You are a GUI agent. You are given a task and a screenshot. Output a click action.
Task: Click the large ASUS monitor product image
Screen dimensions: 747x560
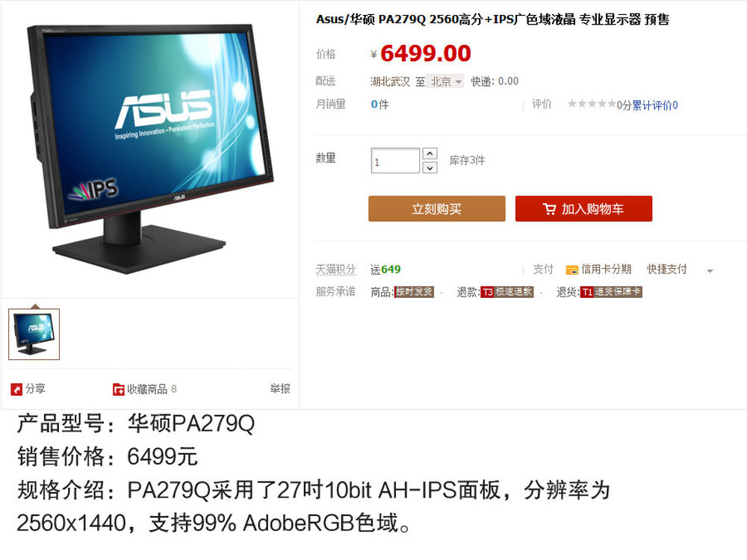[x=151, y=149]
